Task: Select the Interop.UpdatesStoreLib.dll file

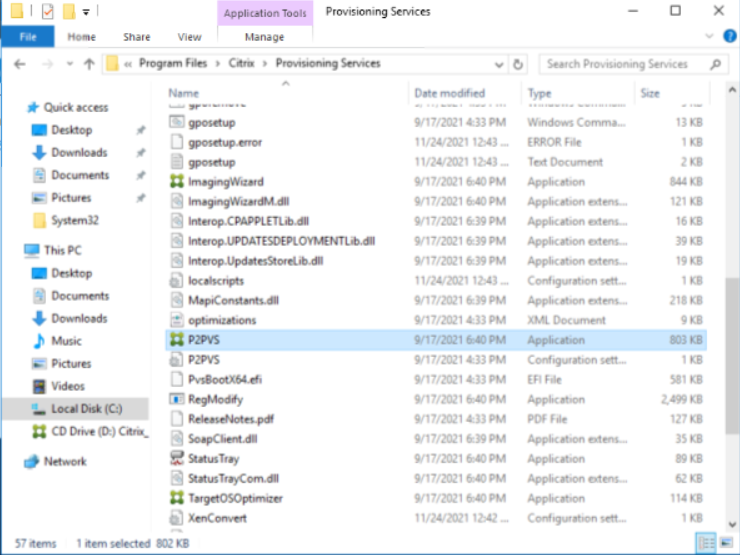Action: click(437, 261)
